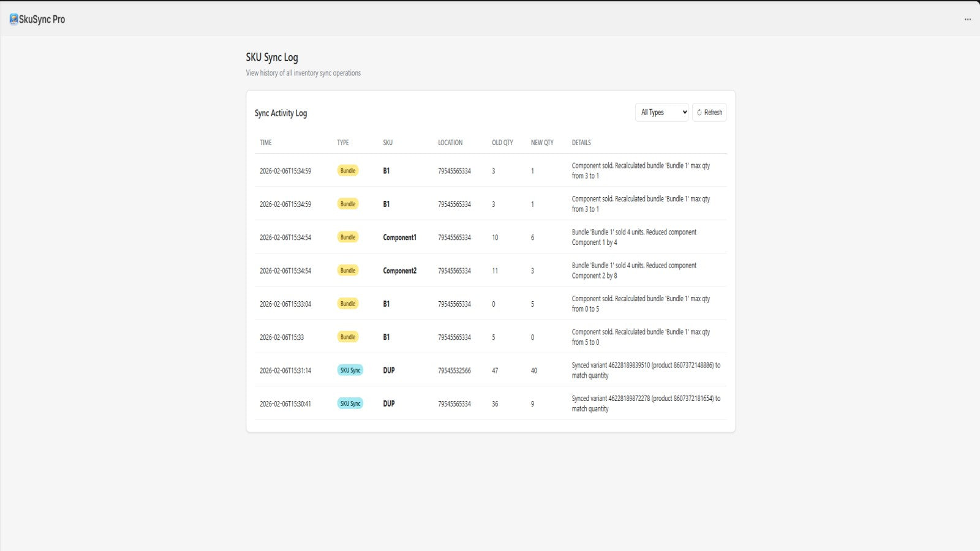This screenshot has width=980, height=551.
Task: Expand the log row for Component2
Action: [490, 270]
